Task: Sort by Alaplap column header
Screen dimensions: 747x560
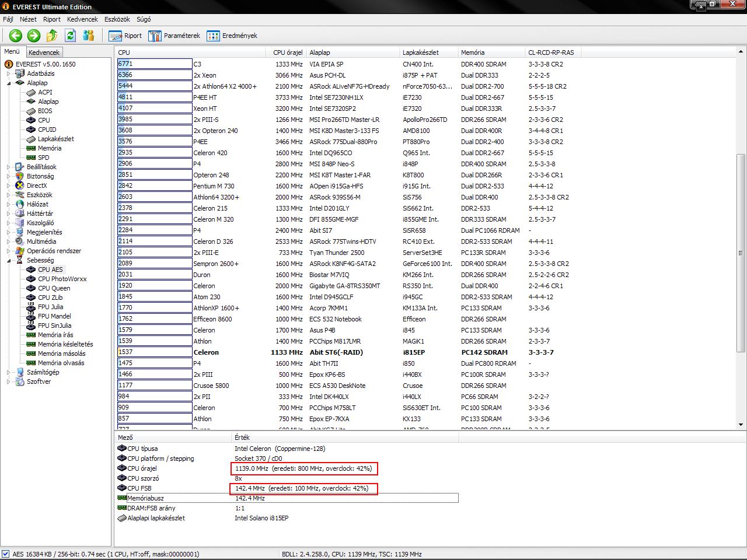Action: 353,52
